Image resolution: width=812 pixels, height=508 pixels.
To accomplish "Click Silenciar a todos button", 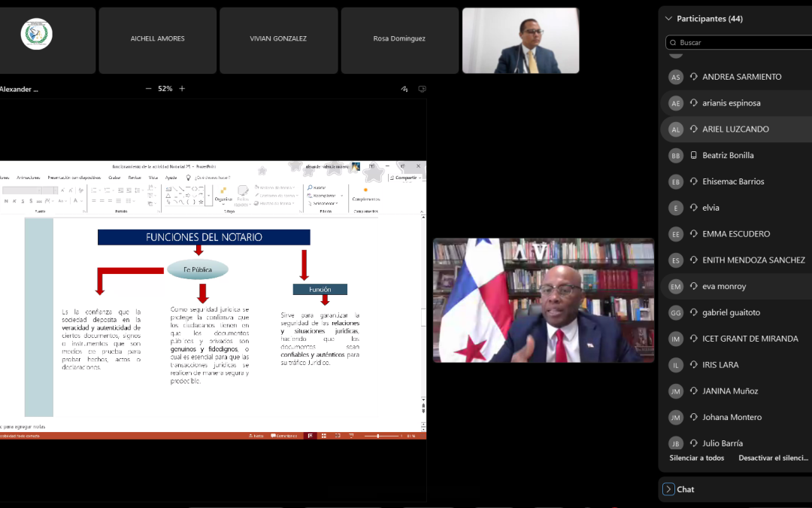I will pos(696,458).
